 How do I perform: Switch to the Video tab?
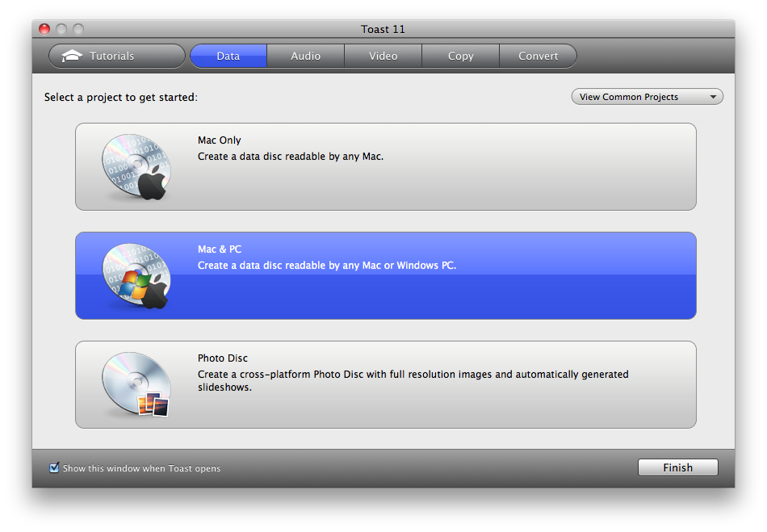pyautogui.click(x=383, y=56)
